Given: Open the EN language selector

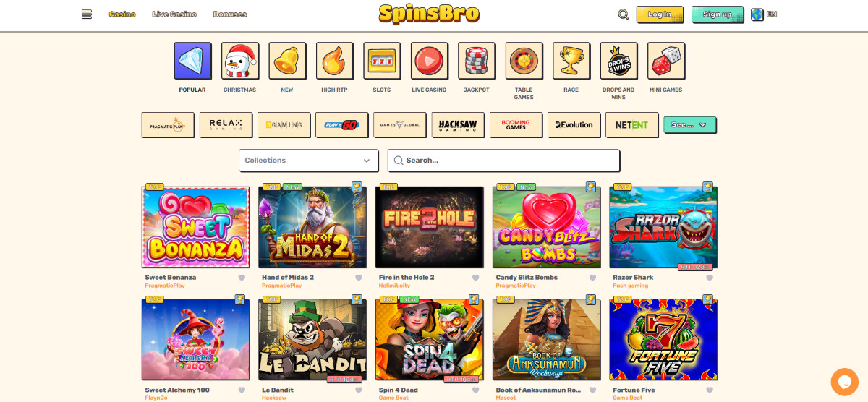Looking at the screenshot, I should [x=764, y=14].
